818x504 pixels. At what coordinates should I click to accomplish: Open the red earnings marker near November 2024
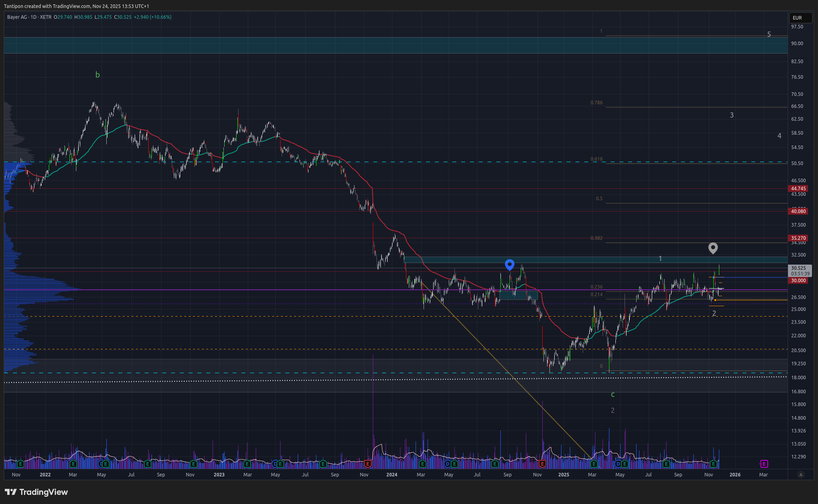pos(542,464)
